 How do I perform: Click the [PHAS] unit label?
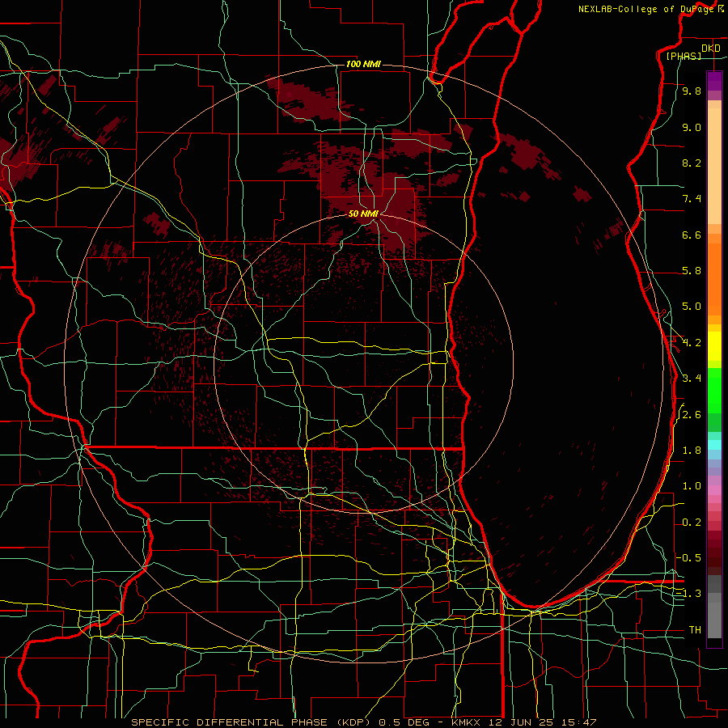[x=684, y=56]
